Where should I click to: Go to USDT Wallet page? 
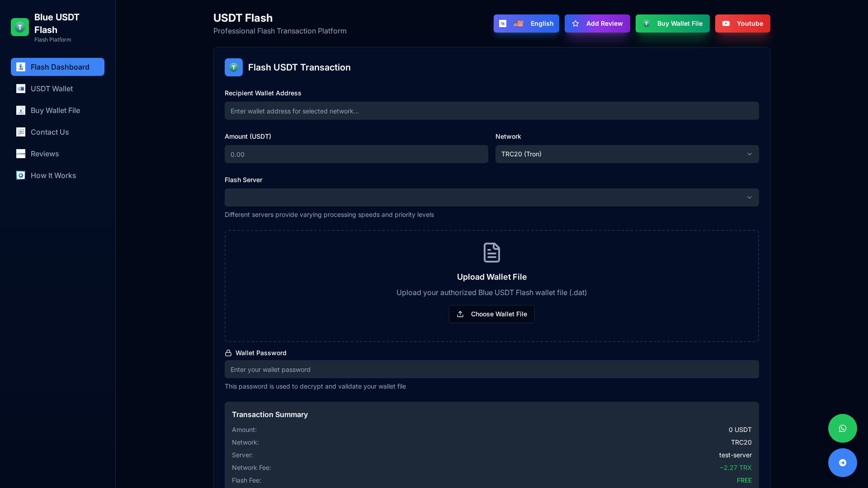(x=57, y=89)
